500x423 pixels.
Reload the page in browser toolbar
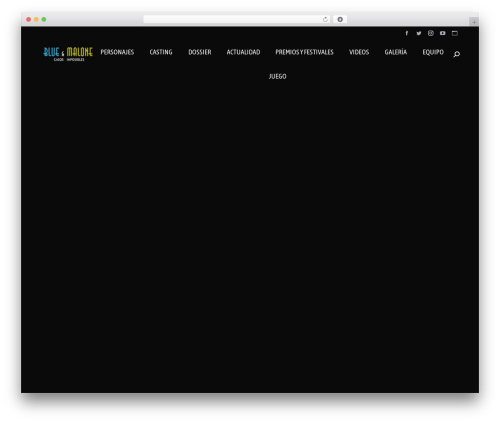coord(325,19)
